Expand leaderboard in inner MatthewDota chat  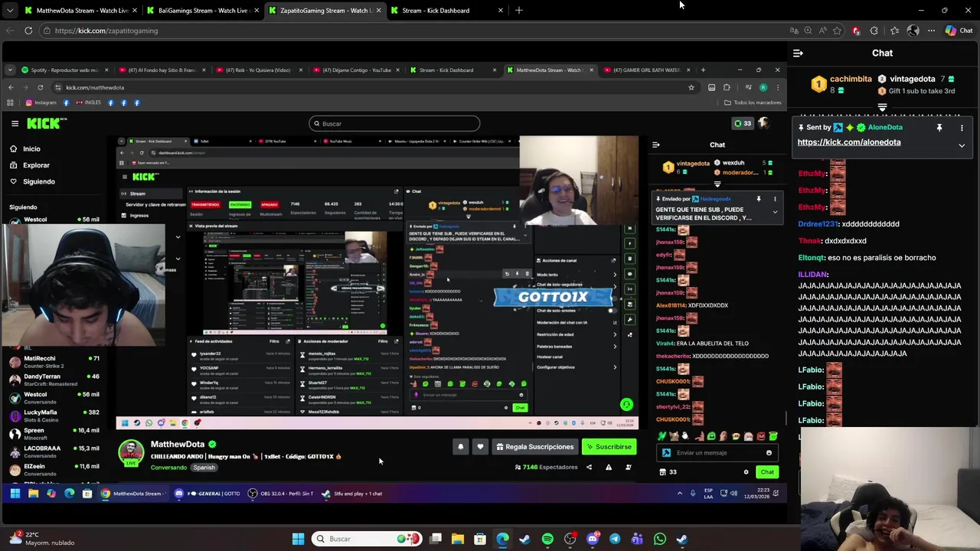(x=717, y=184)
